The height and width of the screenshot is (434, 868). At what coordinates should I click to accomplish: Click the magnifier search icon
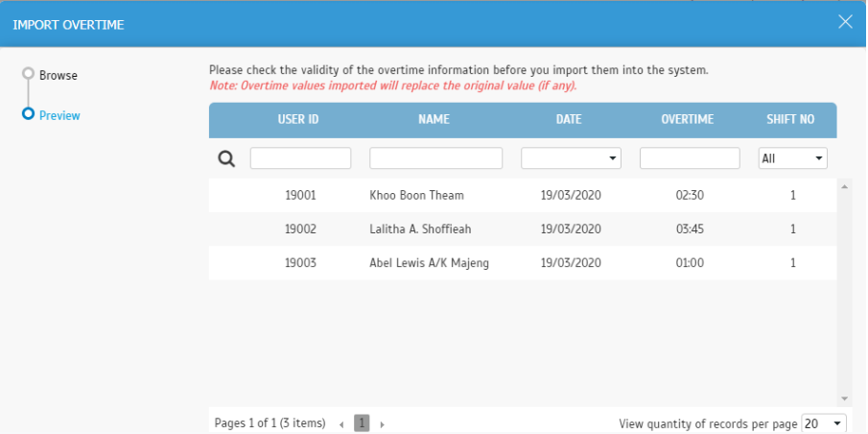pyautogui.click(x=225, y=159)
